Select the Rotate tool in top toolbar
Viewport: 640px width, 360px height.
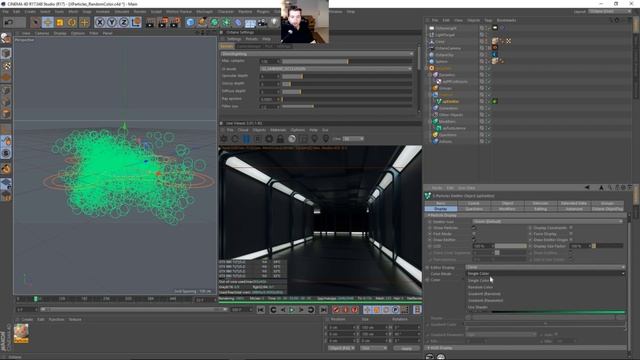[72, 22]
